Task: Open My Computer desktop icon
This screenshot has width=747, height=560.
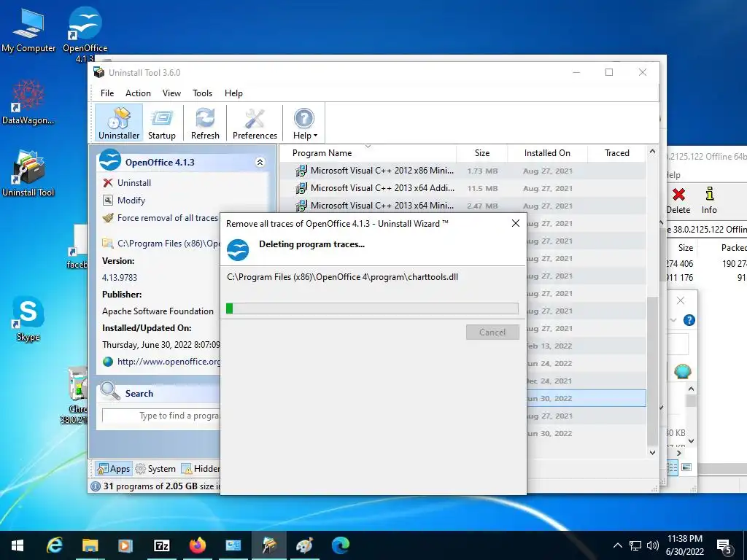Action: pos(28,31)
